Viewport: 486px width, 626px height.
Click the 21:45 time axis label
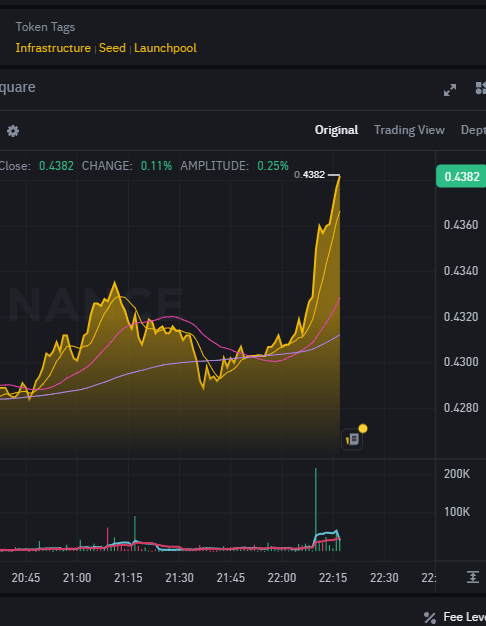point(230,578)
